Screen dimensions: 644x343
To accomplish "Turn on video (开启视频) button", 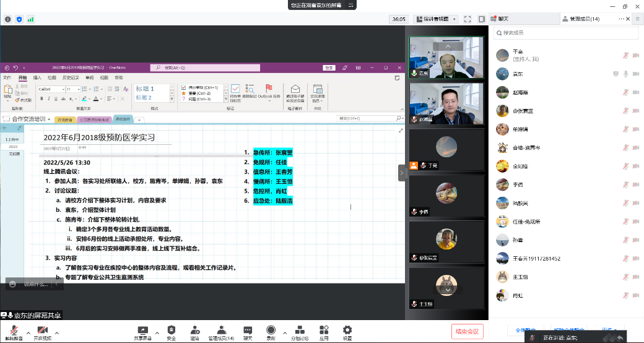I will pos(42,332).
